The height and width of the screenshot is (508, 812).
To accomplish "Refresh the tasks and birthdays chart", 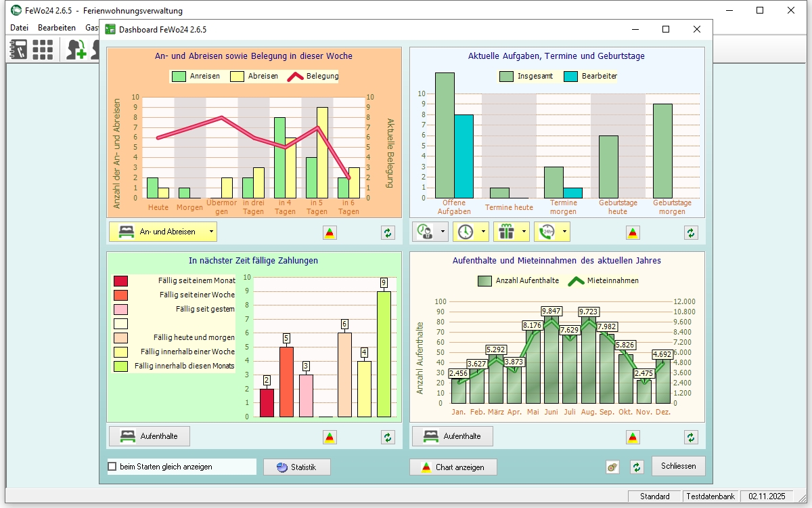I will 691,233.
